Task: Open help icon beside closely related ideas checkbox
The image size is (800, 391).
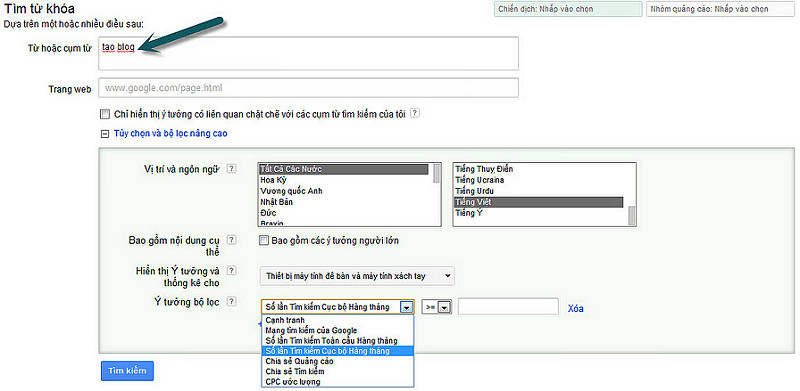Action: (415, 113)
